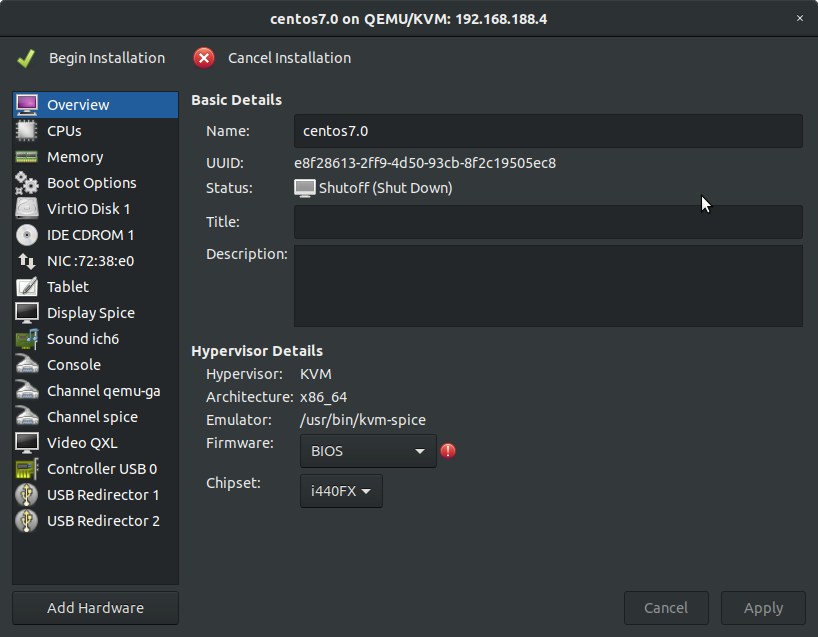Image resolution: width=818 pixels, height=637 pixels.
Task: Expand the Chipset i440FX dropdown
Action: pos(341,491)
